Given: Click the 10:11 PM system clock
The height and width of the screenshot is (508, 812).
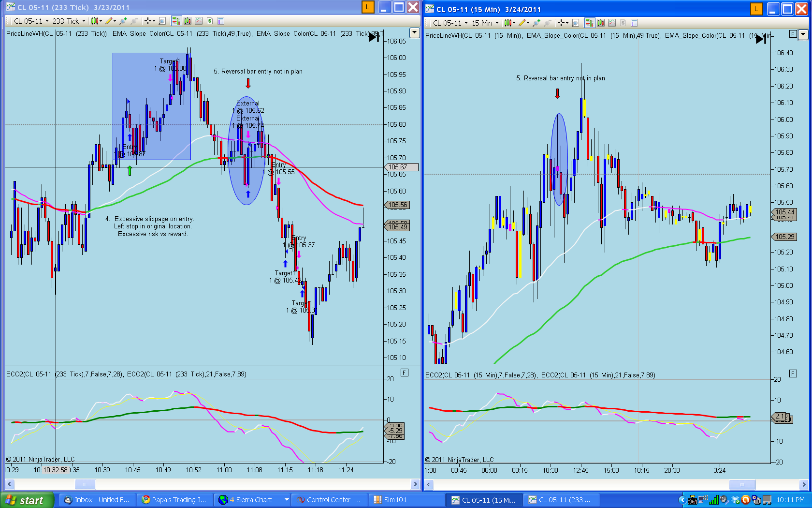Looking at the screenshot, I should coord(790,500).
